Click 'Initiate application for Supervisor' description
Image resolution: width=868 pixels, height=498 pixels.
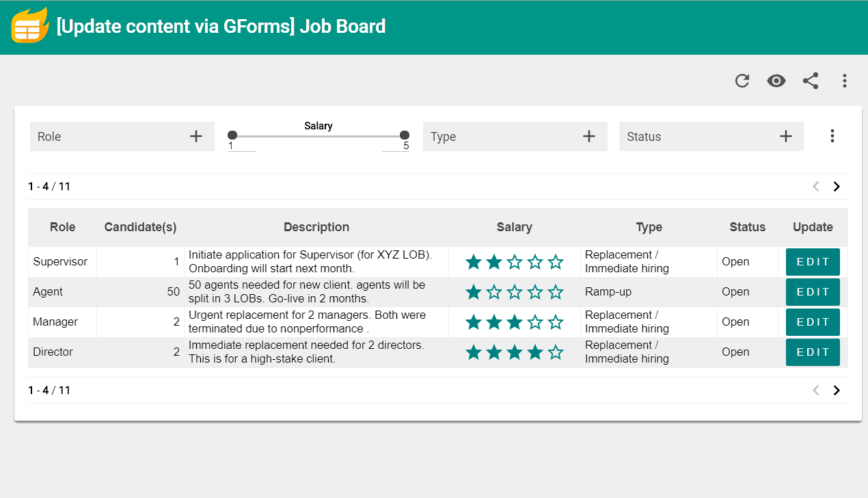[310, 262]
